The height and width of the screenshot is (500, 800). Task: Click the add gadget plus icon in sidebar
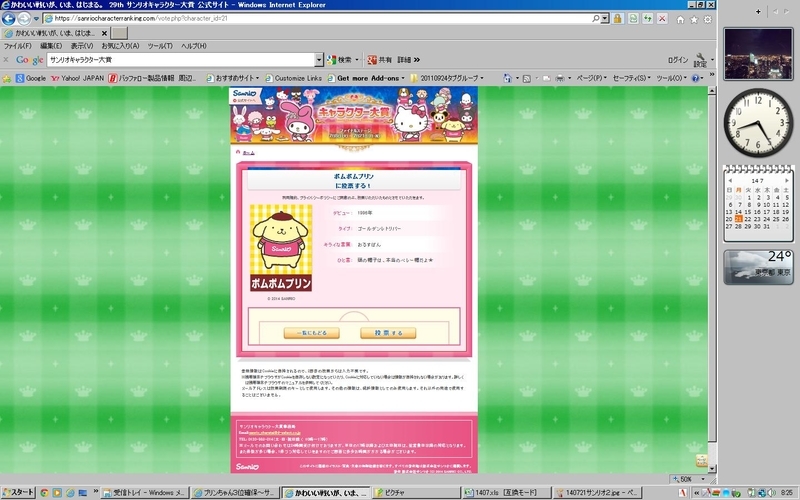click(758, 11)
